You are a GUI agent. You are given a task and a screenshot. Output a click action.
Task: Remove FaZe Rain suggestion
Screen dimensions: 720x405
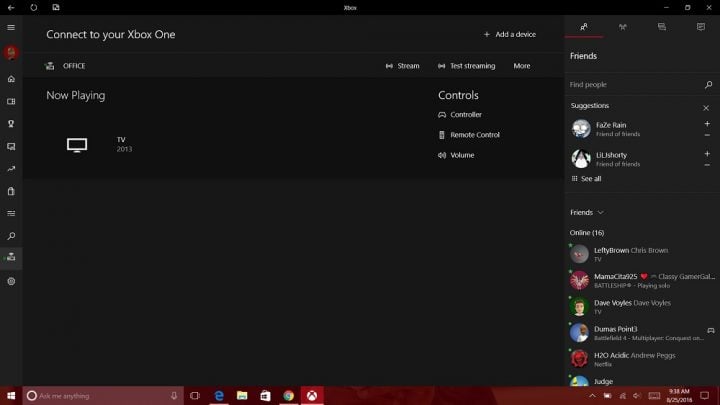pos(707,135)
